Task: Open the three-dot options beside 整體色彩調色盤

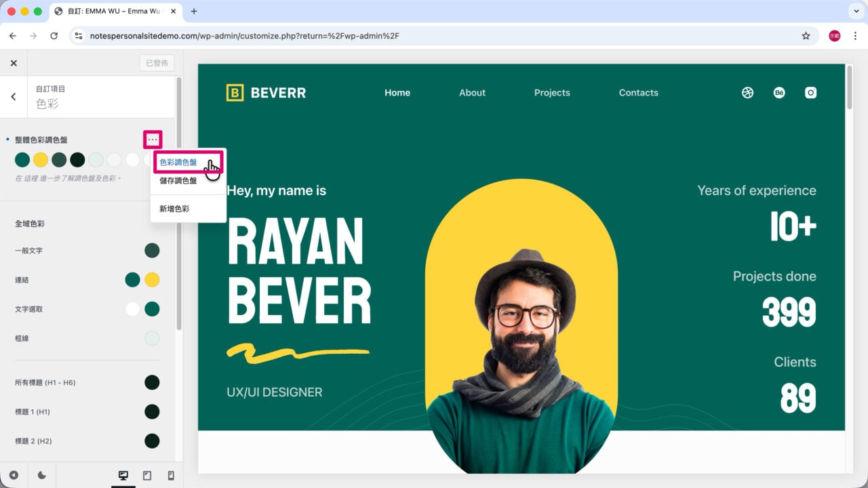Action: pos(153,140)
